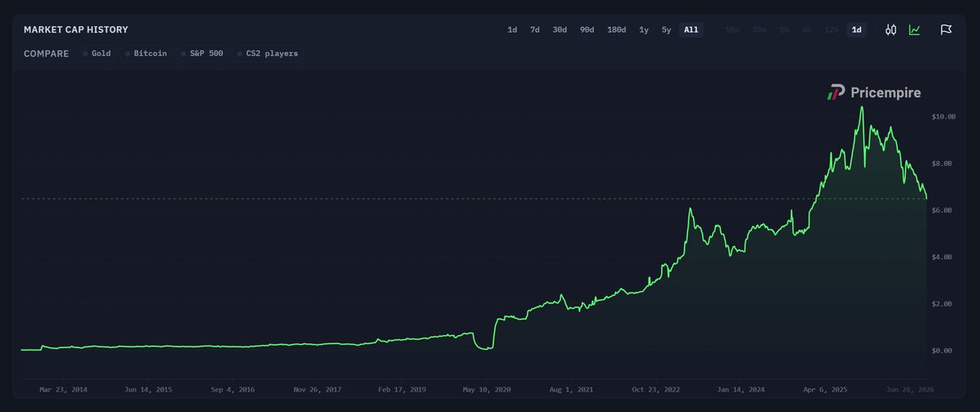Choose the 30m candle interval
Image resolution: width=980 pixels, height=412 pixels.
click(759, 30)
